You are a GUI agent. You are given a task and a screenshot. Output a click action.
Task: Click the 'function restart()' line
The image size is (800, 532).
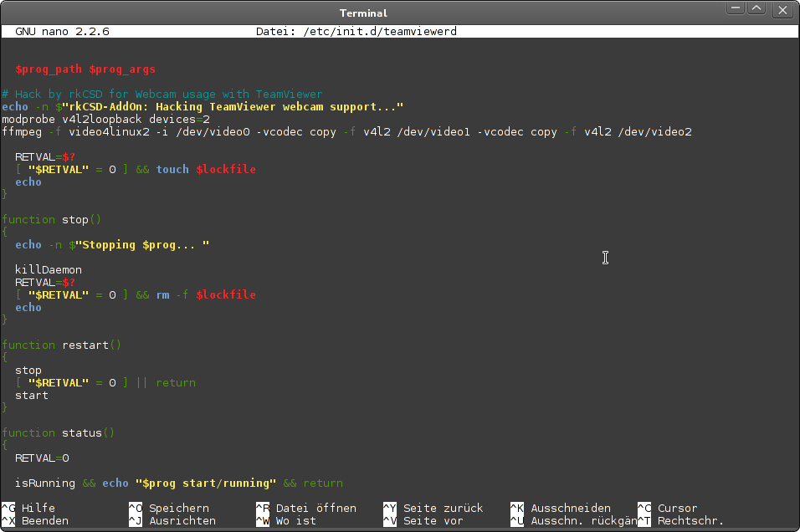[x=61, y=345]
